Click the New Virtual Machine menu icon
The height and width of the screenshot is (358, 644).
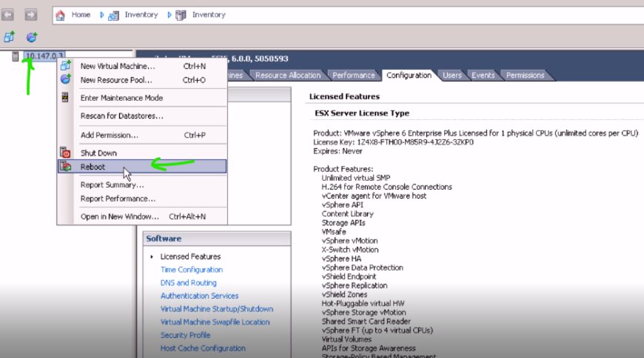click(66, 65)
